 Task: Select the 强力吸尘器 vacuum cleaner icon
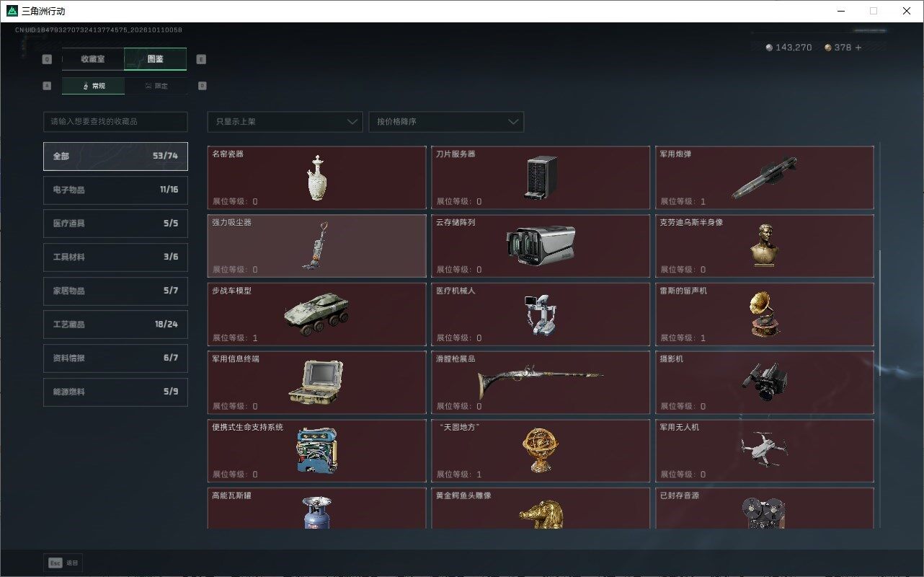317,245
